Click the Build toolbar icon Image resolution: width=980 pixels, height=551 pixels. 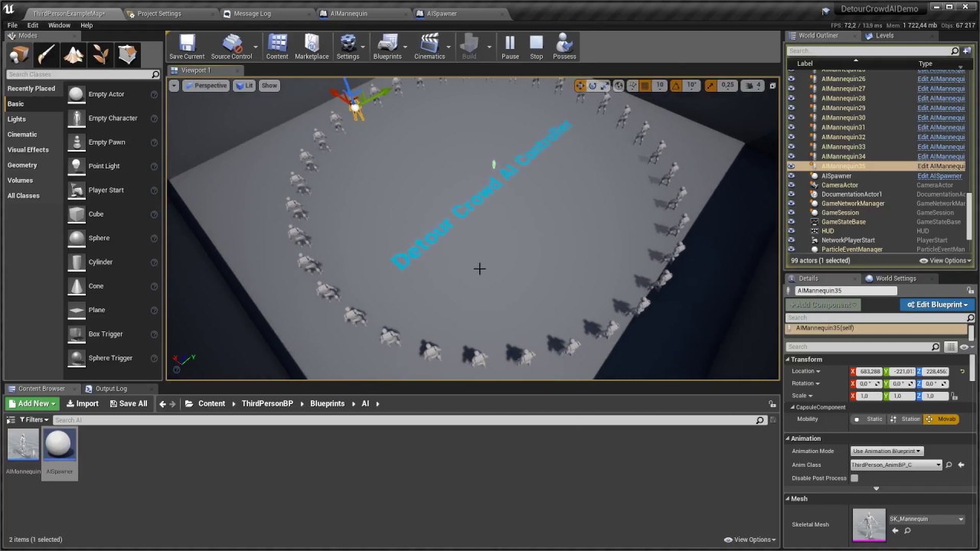469,46
